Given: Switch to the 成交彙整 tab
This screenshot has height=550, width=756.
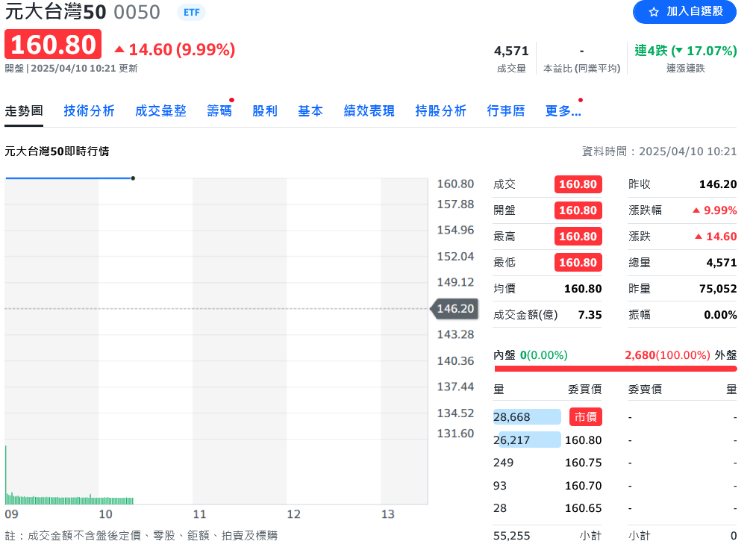Looking at the screenshot, I should pos(160,111).
